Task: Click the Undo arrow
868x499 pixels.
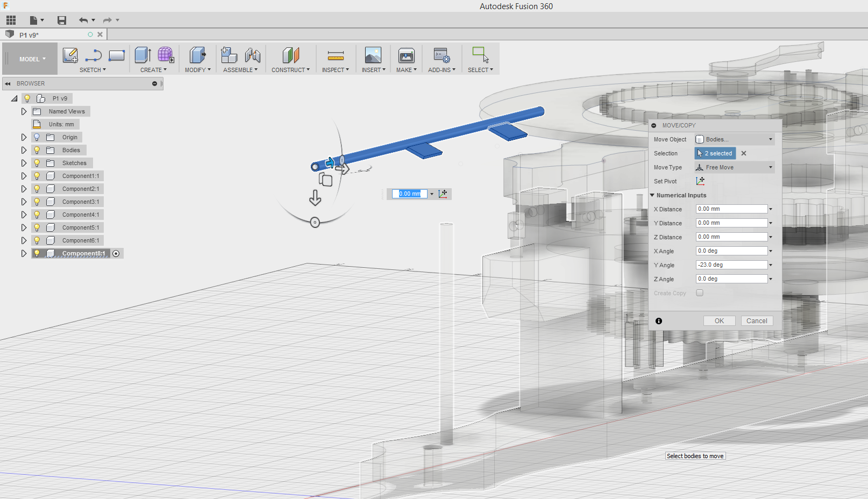Action: 83,20
